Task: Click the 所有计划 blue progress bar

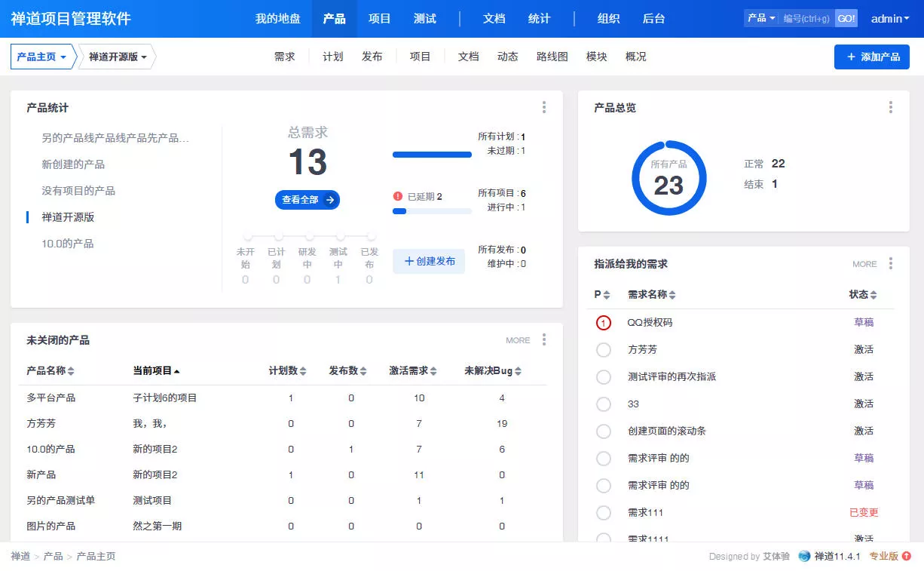Action: pos(432,155)
